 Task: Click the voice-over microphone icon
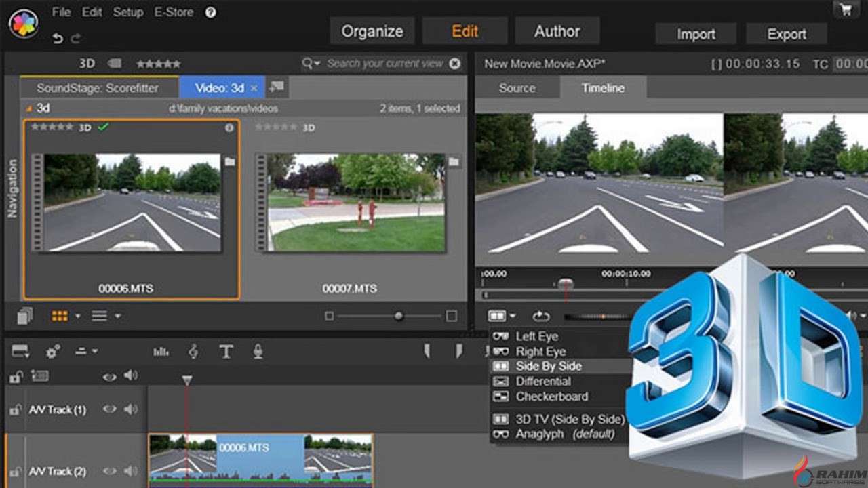pos(258,351)
